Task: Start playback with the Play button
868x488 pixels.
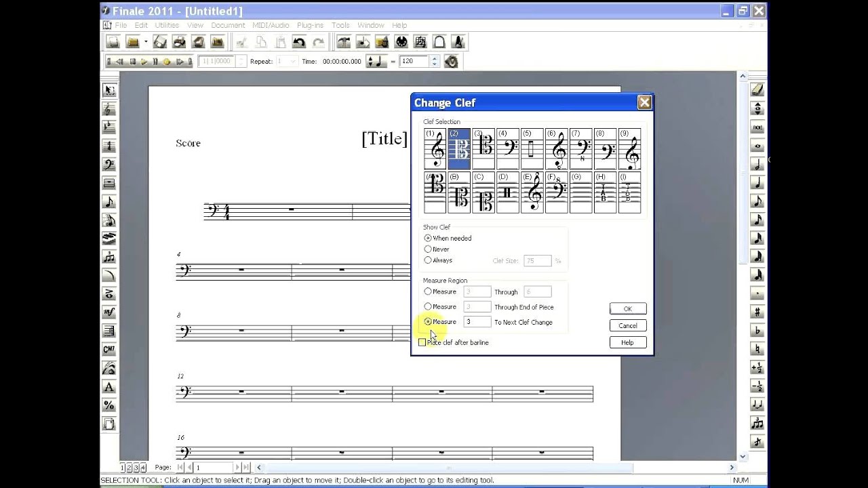Action: tap(144, 61)
